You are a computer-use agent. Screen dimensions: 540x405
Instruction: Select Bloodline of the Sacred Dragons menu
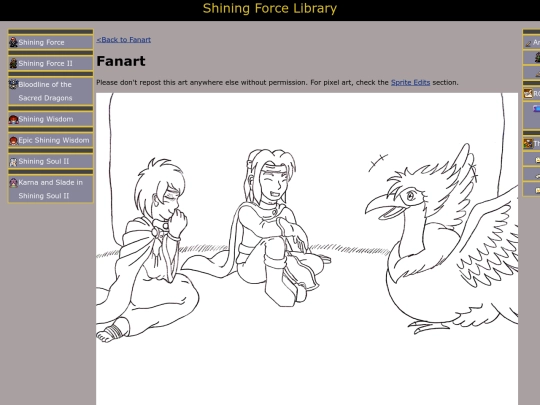coord(51,91)
